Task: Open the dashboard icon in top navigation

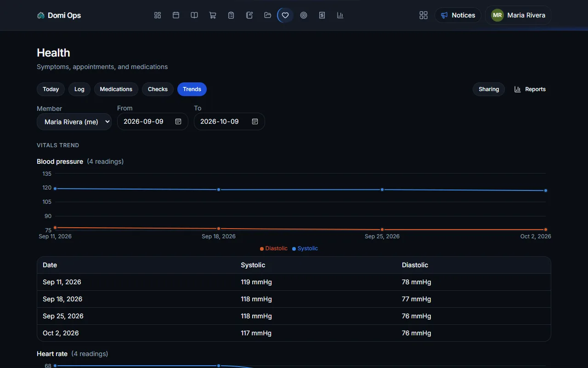Action: click(158, 15)
